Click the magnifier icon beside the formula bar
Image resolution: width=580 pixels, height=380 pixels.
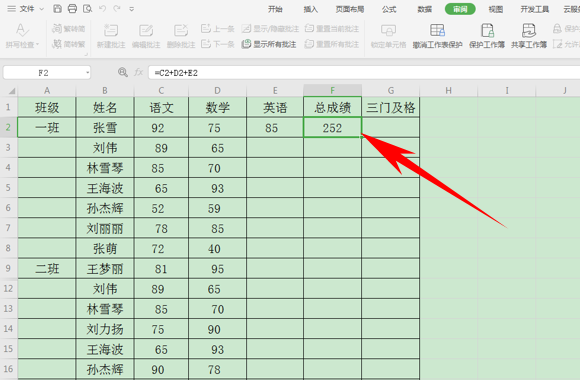[x=122, y=72]
